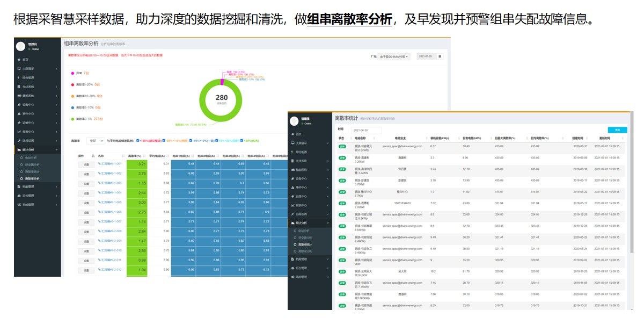
Task: Click the pink 异常 legend dot
Action: (72, 73)
